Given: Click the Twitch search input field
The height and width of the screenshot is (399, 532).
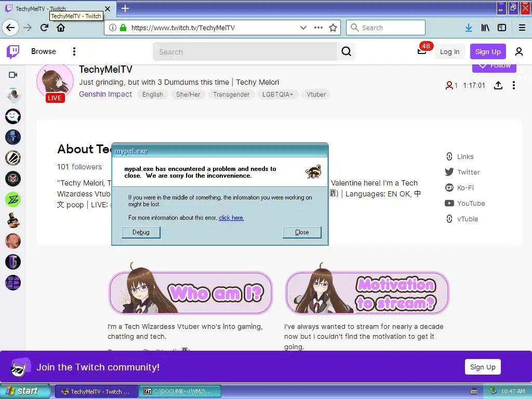Looking at the screenshot, I should click(x=245, y=51).
